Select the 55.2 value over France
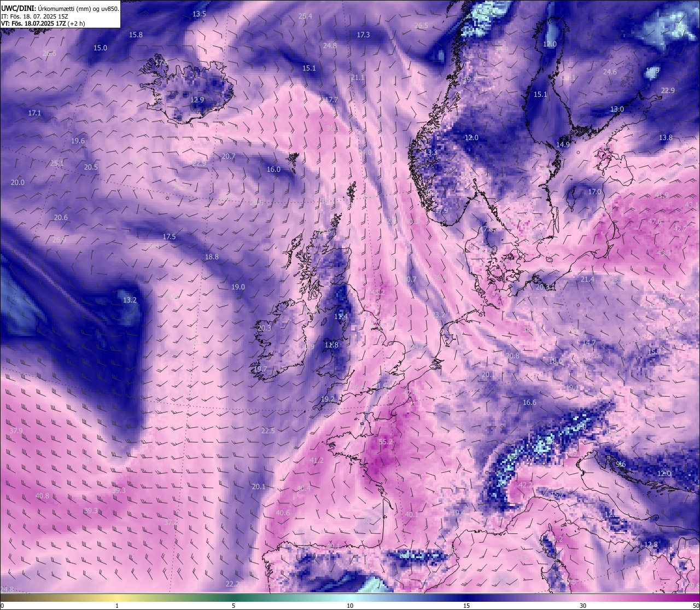This screenshot has height=610, width=700. click(x=386, y=441)
